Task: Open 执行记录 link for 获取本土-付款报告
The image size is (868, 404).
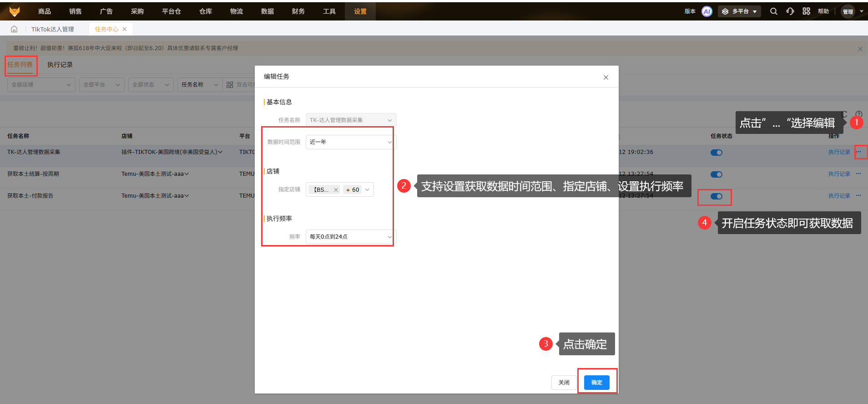Action: coord(839,196)
